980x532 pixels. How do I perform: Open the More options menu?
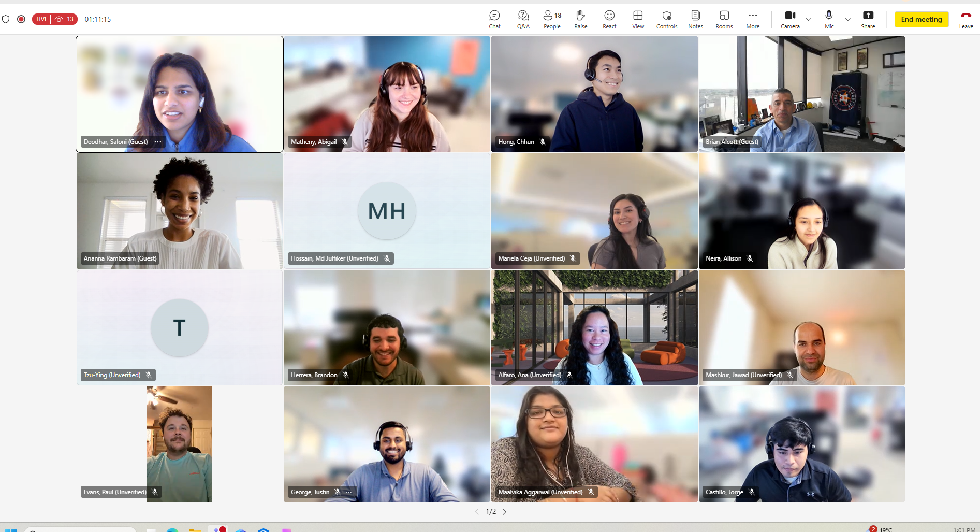click(753, 19)
